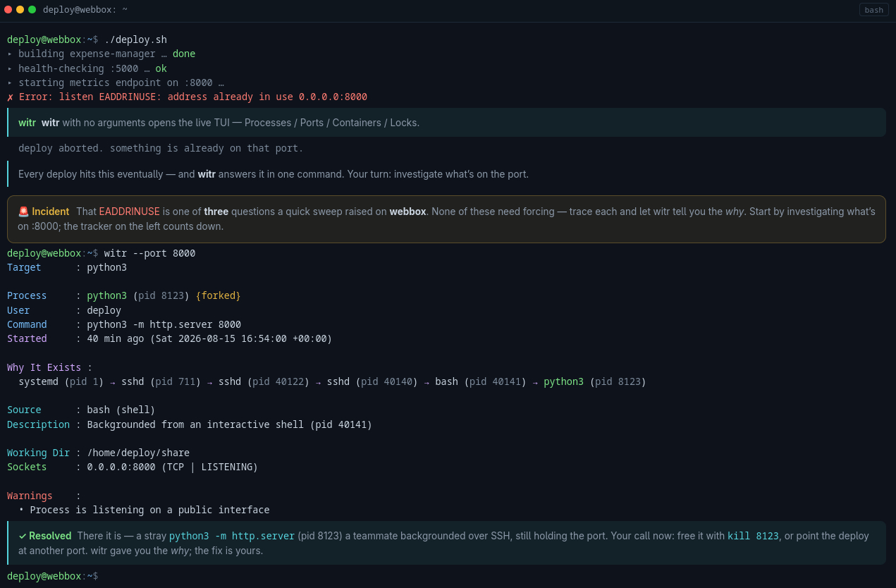Image resolution: width=896 pixels, height=588 pixels.
Task: Click the './deploy.sh' command text
Action: 135,39
